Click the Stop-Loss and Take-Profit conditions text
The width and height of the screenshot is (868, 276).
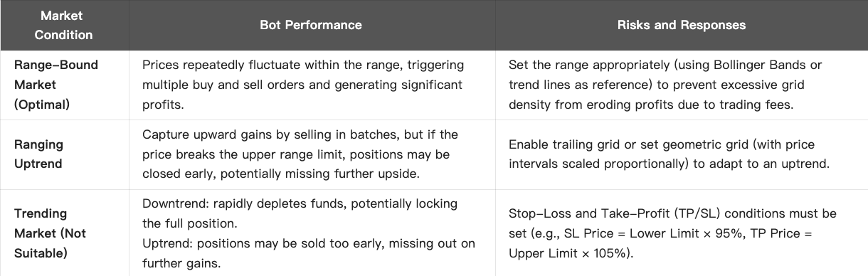[x=672, y=233]
